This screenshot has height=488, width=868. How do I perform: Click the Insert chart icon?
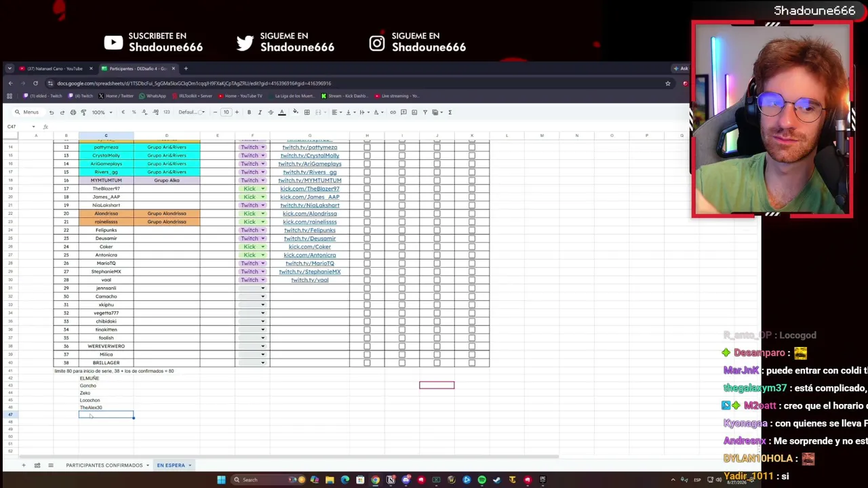414,113
